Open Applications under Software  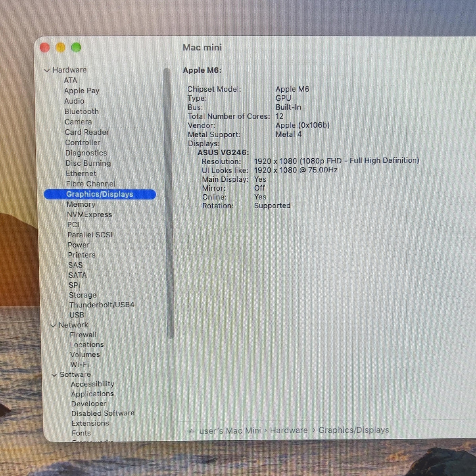pyautogui.click(x=92, y=394)
